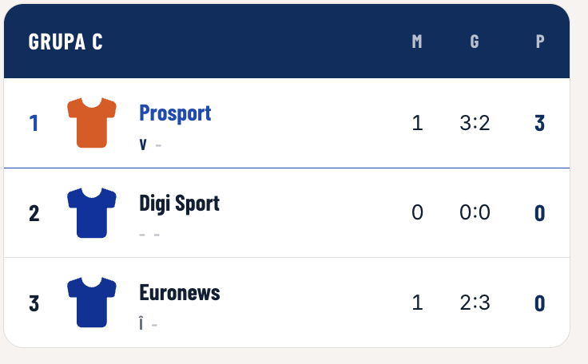
Task: Click rank number 2 for Digi Sport
Action: (x=34, y=213)
